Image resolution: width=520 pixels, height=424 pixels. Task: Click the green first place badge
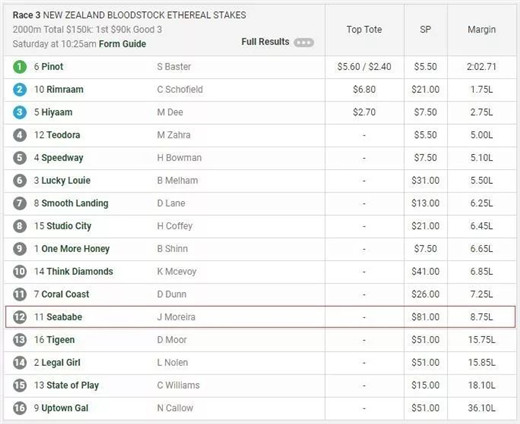[20, 67]
